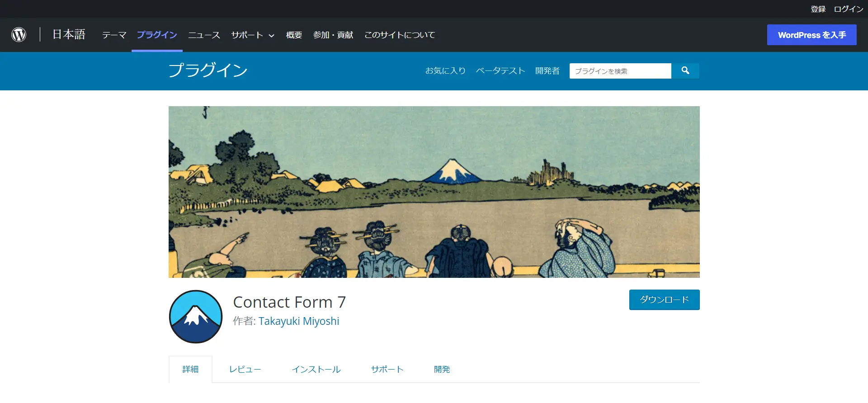Open 参加・貢献 in navigation
The height and width of the screenshot is (403, 868).
coord(333,35)
